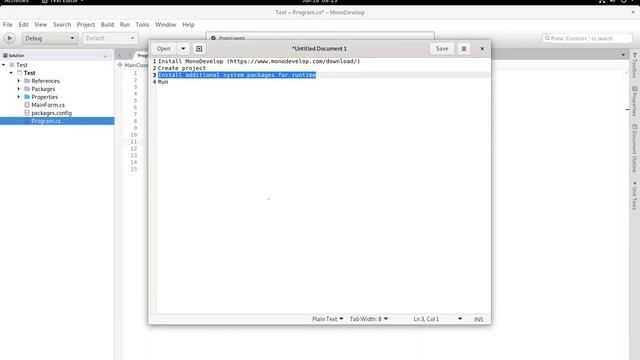Open the Text Editor app menu in top bar
The image size is (640, 360).
tap(62, 2)
